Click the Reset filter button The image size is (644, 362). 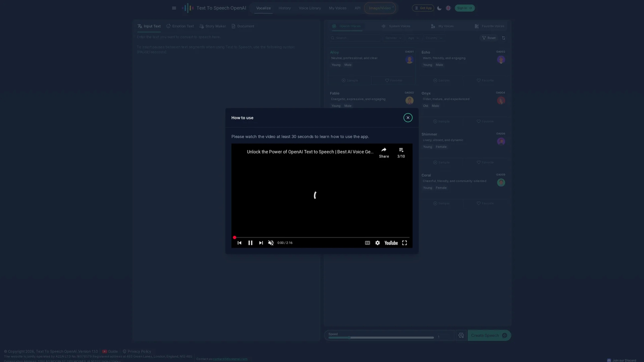(489, 38)
